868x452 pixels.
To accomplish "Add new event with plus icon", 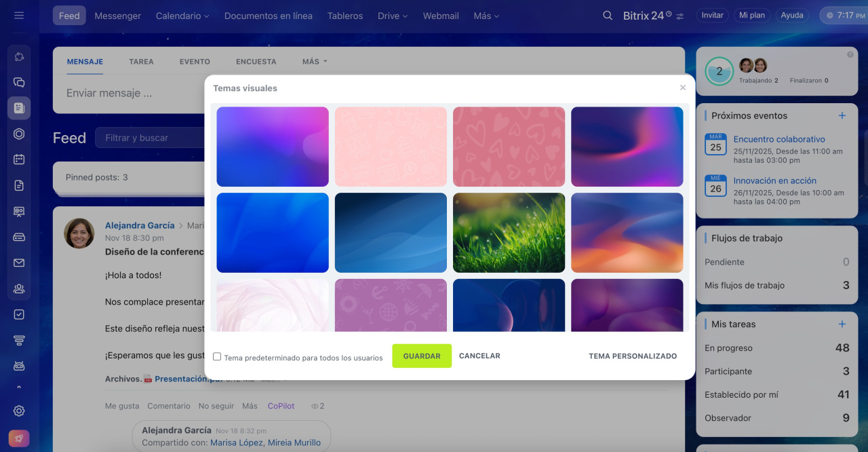I will tap(842, 115).
